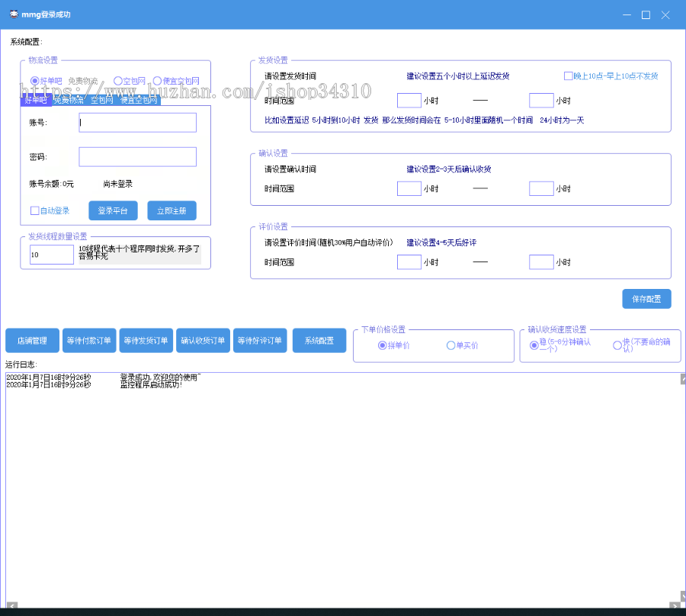Screen dimensions: 686x616
Task: Click the review start hour field
Action: pyautogui.click(x=409, y=262)
